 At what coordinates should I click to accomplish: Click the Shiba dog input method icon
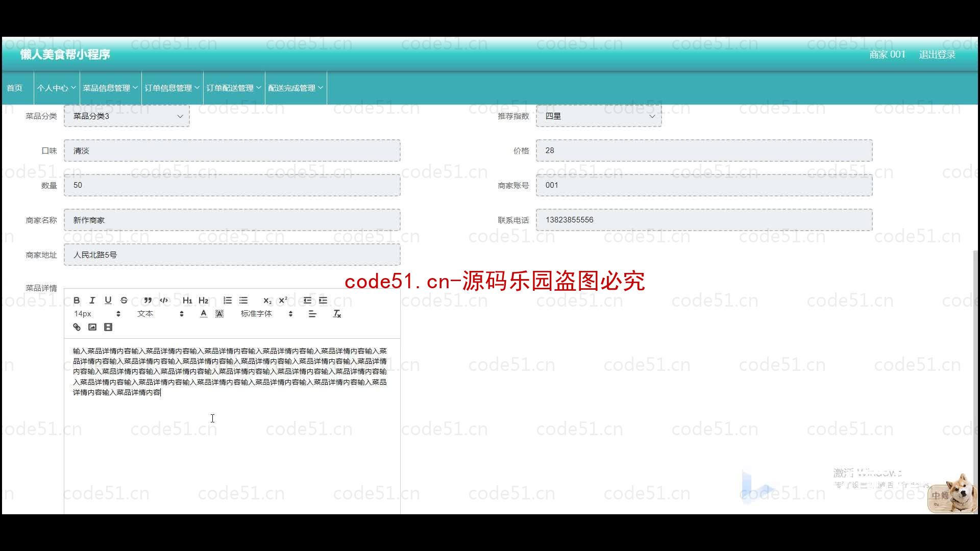[953, 493]
